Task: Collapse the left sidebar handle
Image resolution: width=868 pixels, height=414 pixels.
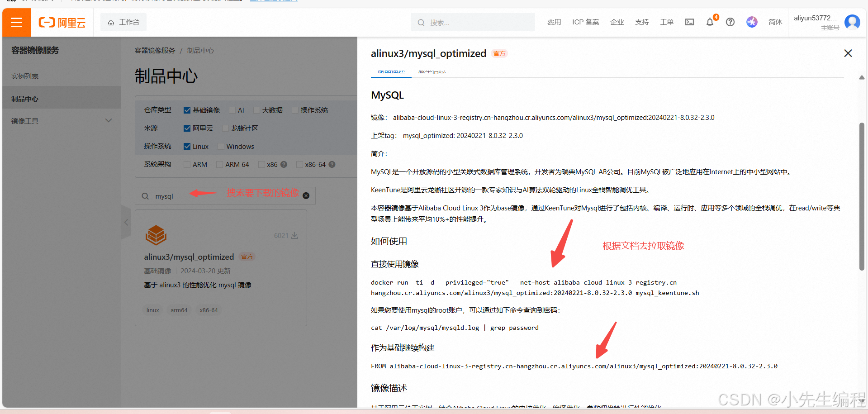Action: tap(126, 222)
